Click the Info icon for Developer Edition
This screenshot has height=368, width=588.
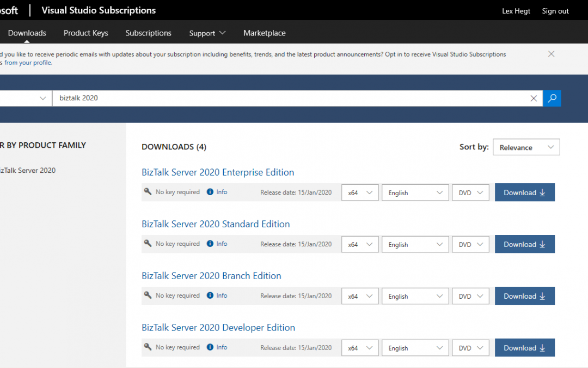click(x=210, y=347)
